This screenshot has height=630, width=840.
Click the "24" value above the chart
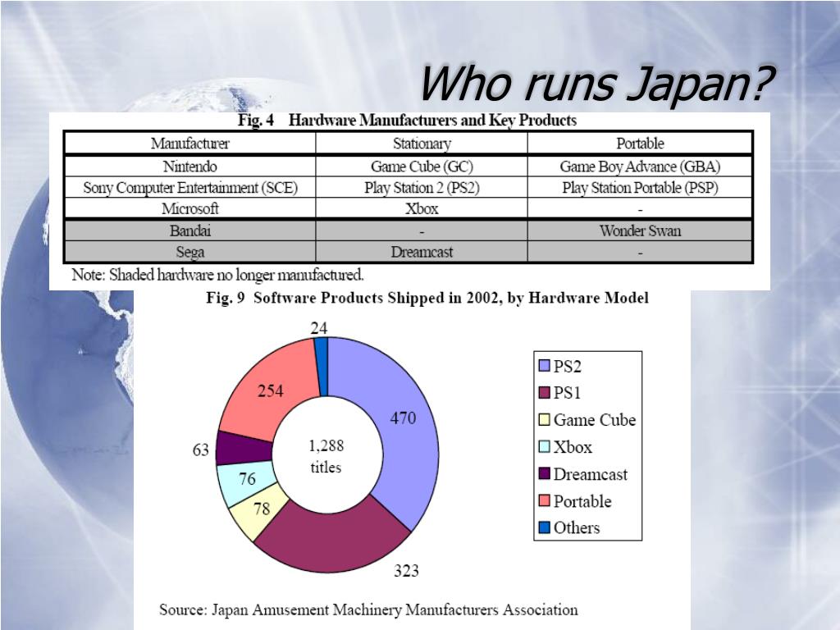click(319, 328)
